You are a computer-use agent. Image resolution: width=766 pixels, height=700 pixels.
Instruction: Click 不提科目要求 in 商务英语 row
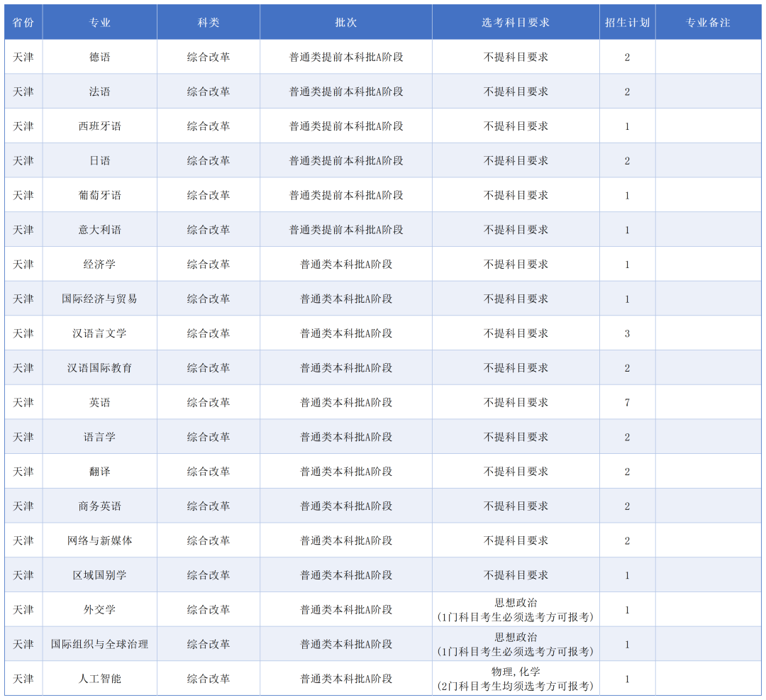click(516, 506)
